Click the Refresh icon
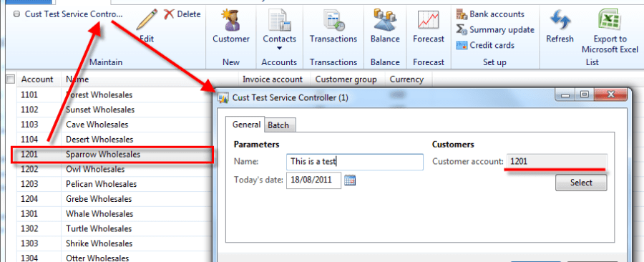 click(560, 20)
